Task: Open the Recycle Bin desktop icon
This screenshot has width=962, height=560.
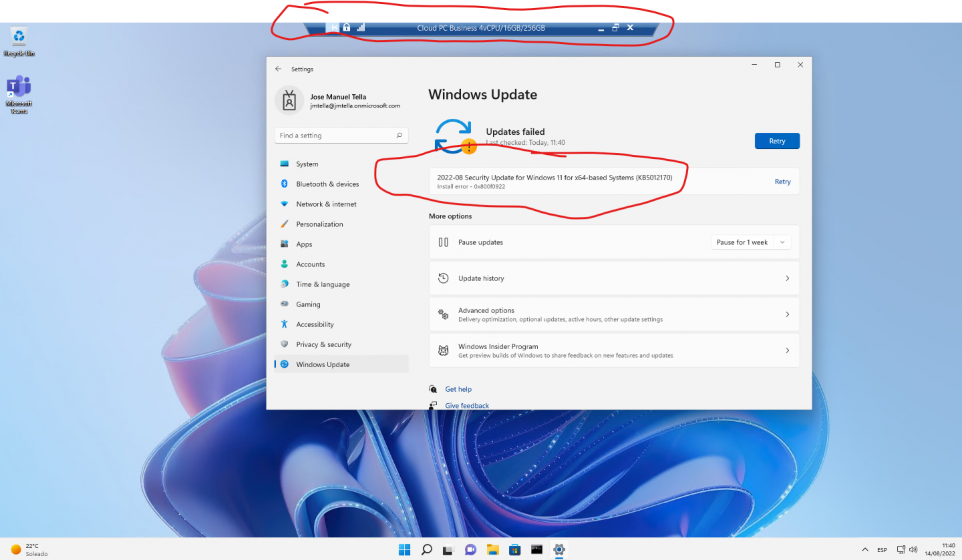Action: tap(19, 41)
